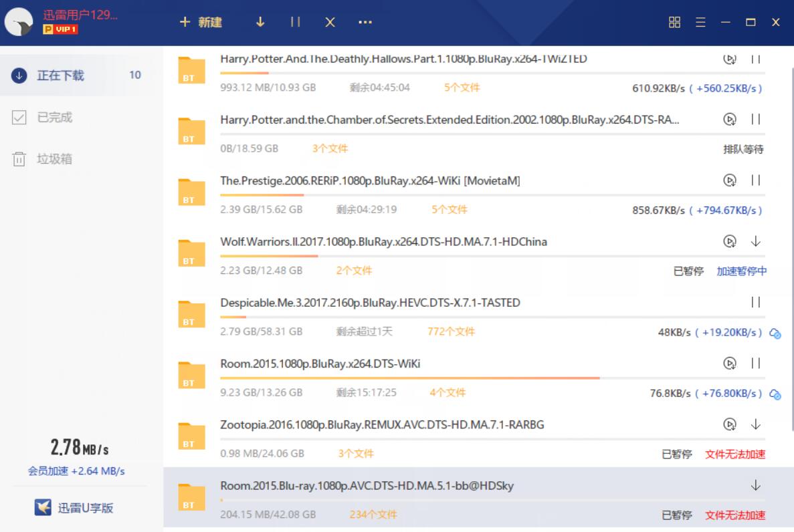The height and width of the screenshot is (532, 794).
Task: Click 文件无法加速 link on Zootopia row
Action: coord(734,454)
